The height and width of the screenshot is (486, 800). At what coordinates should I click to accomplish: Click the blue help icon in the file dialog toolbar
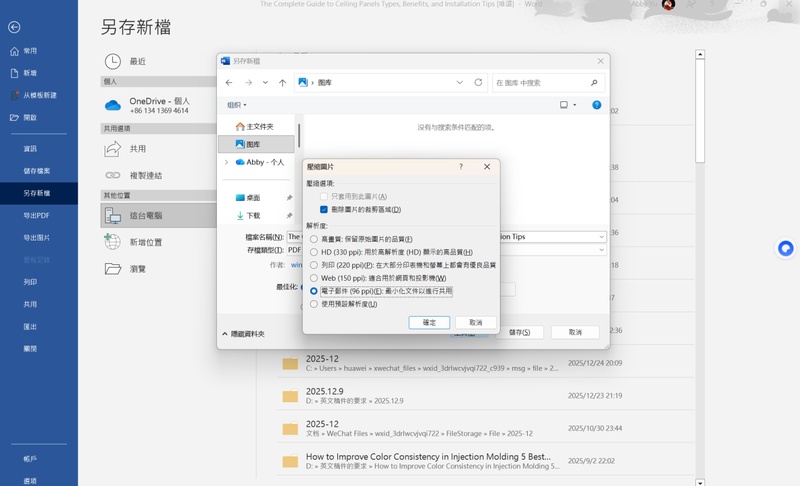click(x=596, y=105)
